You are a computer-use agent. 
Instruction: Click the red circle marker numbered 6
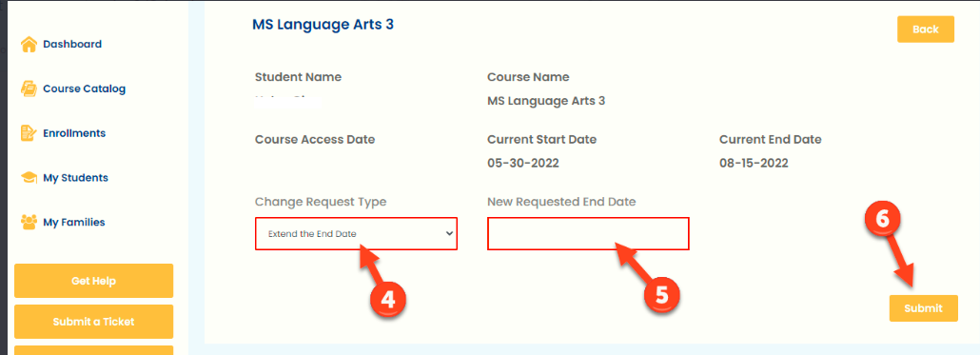883,219
